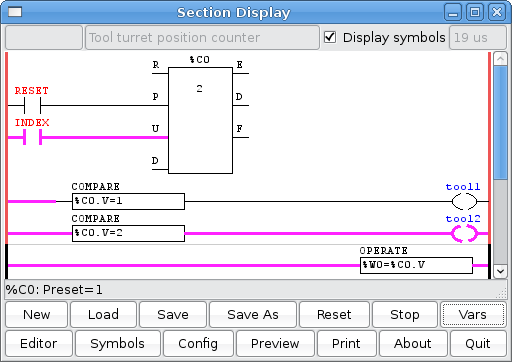Click the section comment field 'Tool turret position counter'

click(x=202, y=37)
